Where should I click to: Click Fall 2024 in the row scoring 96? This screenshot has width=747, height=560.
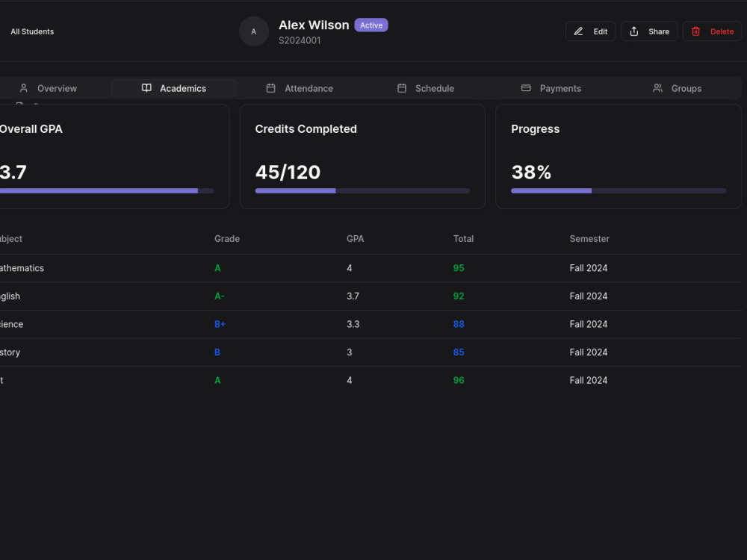(589, 381)
